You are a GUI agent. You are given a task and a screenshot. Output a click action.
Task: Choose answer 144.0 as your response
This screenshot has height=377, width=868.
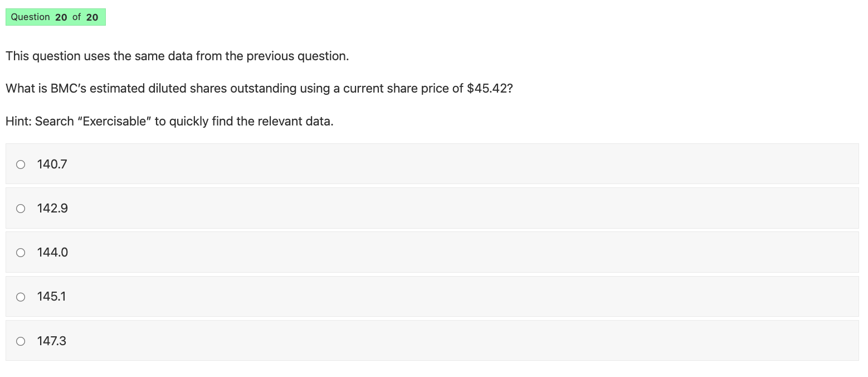(x=52, y=252)
